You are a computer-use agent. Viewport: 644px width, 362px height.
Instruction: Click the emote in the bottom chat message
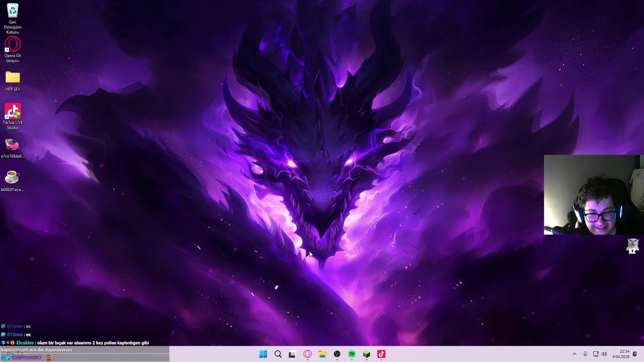(x=49, y=357)
